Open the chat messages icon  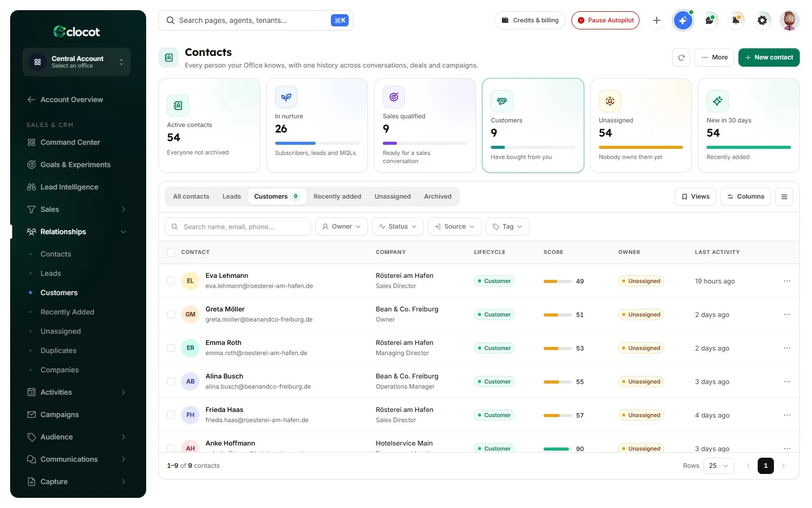[709, 20]
